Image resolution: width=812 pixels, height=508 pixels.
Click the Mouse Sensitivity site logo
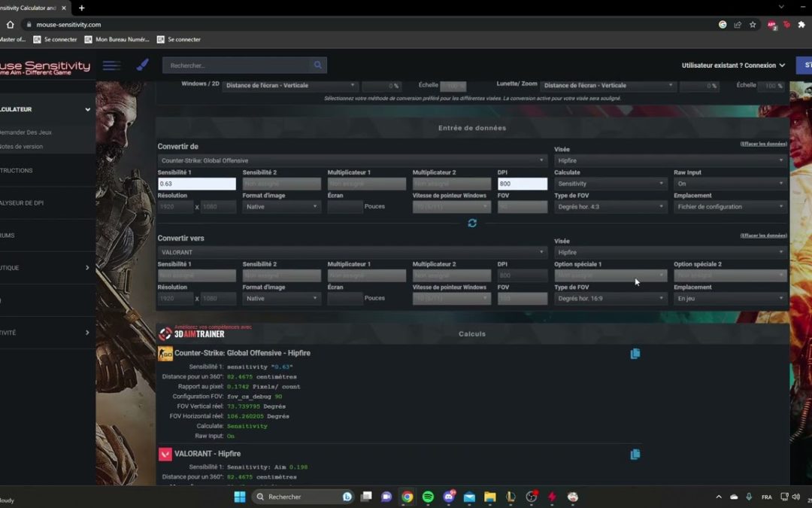pyautogui.click(x=45, y=68)
